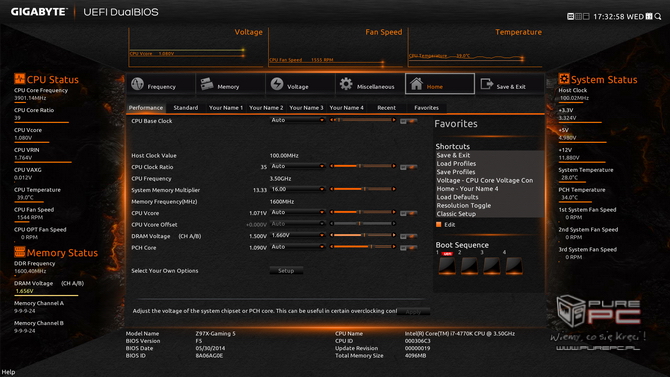This screenshot has height=377, width=670.
Task: Click the Resolution Toggle shortcut
Action: (x=464, y=206)
